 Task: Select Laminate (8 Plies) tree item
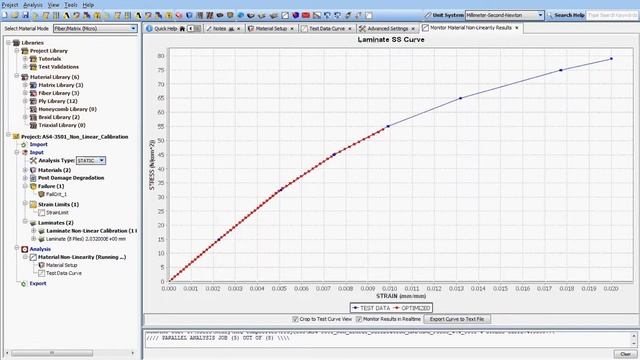pos(86,239)
